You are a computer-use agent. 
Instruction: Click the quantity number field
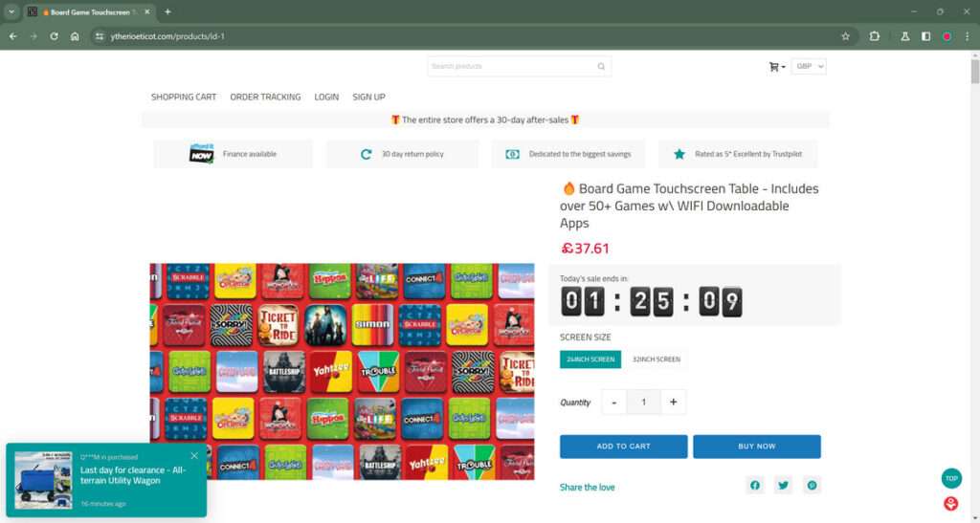pos(644,403)
